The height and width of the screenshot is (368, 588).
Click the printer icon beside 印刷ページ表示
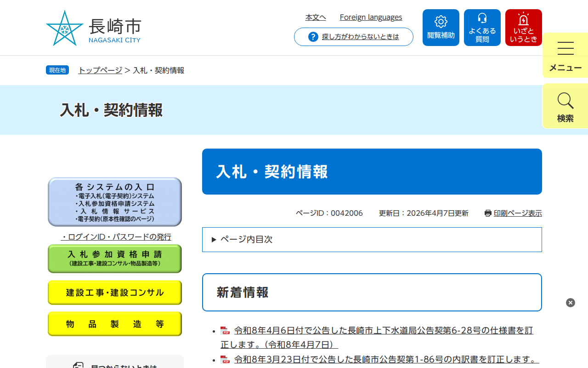click(x=487, y=213)
